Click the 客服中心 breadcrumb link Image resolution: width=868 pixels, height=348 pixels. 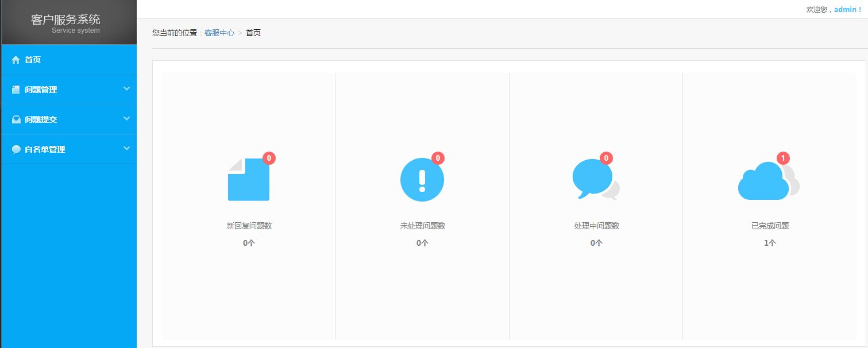pos(219,33)
